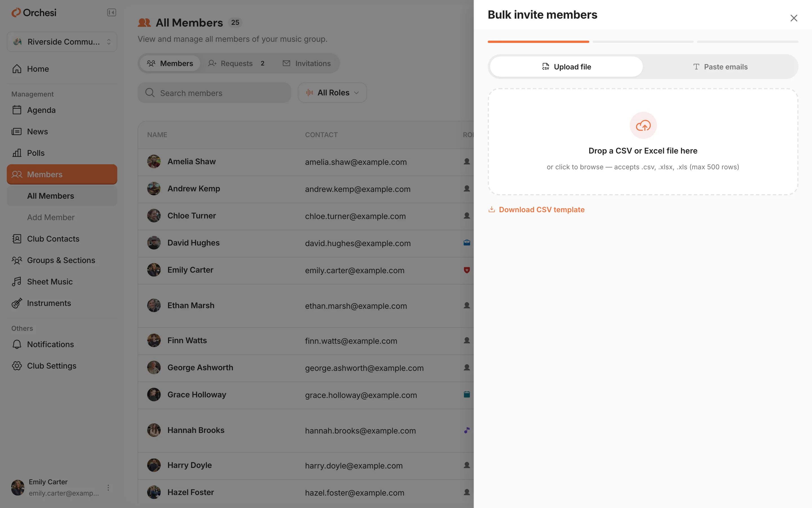Click the News icon in the sidebar
This screenshot has width=812, height=508.
(17, 132)
